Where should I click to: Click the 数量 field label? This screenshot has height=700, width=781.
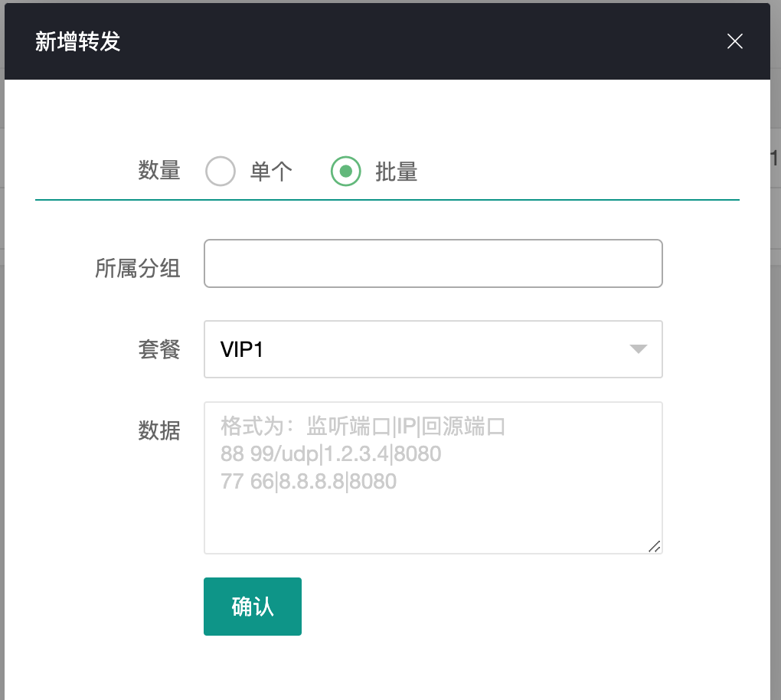point(158,172)
